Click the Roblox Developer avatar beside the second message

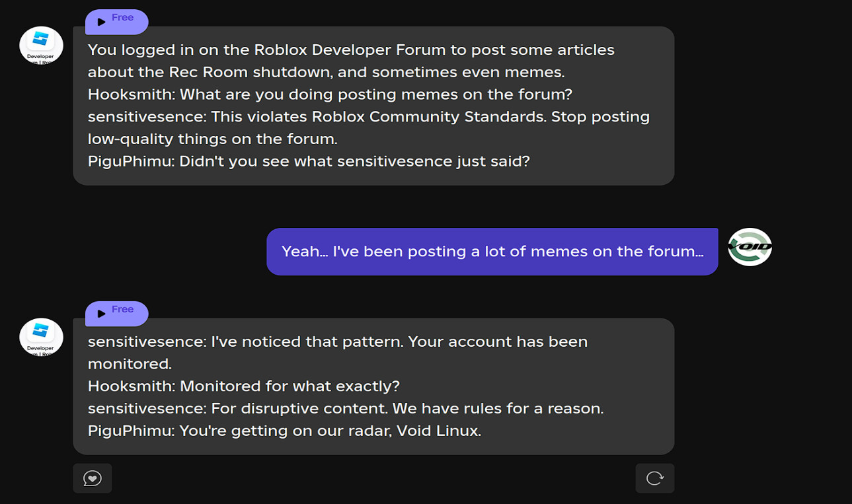[41, 338]
